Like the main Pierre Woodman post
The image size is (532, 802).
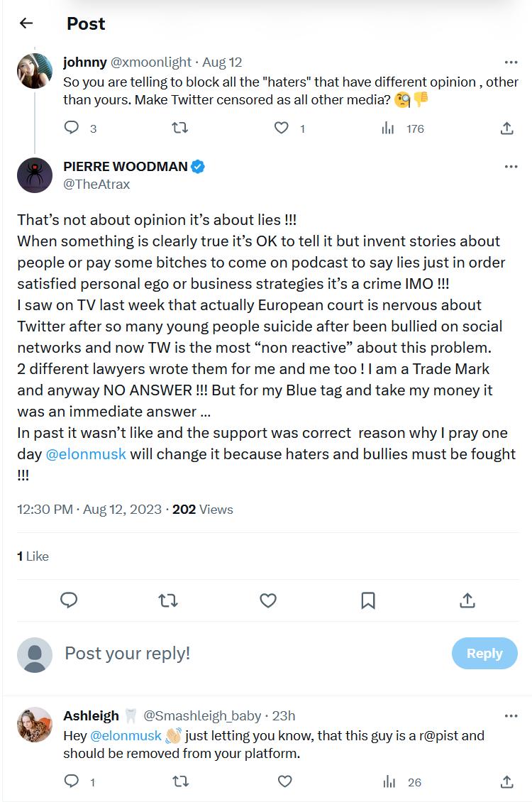point(268,600)
